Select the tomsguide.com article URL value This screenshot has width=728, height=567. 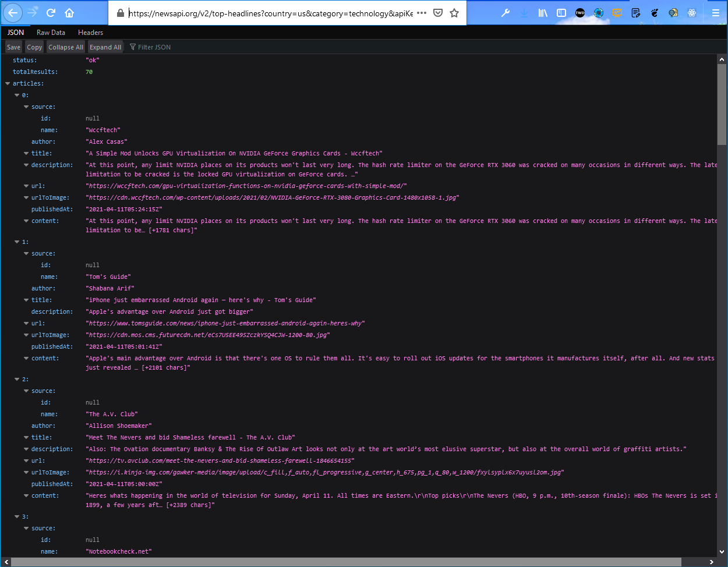[225, 324]
